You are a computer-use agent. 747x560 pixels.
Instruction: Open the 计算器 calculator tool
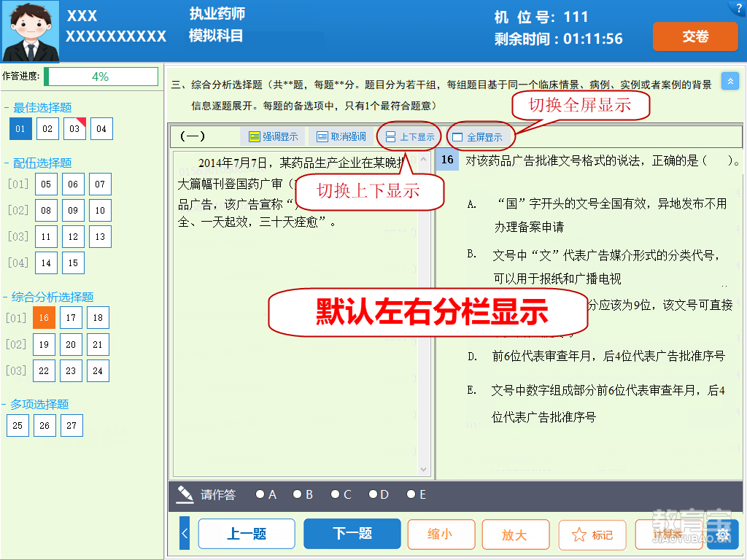tap(668, 534)
